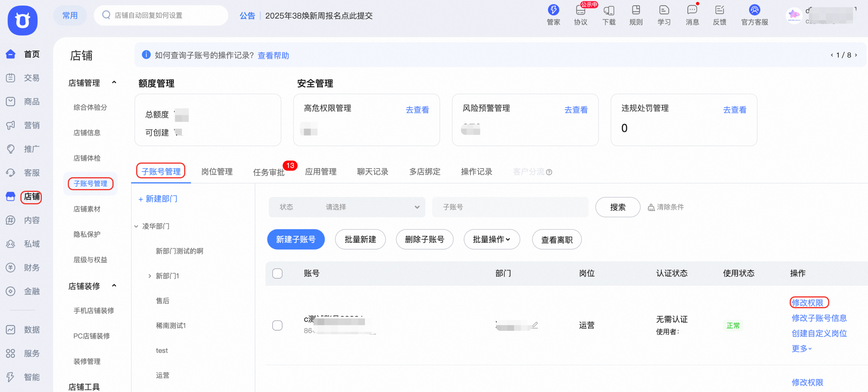Open the 批量操作 dropdown button
Screen dimensions: 868x392
click(x=491, y=240)
